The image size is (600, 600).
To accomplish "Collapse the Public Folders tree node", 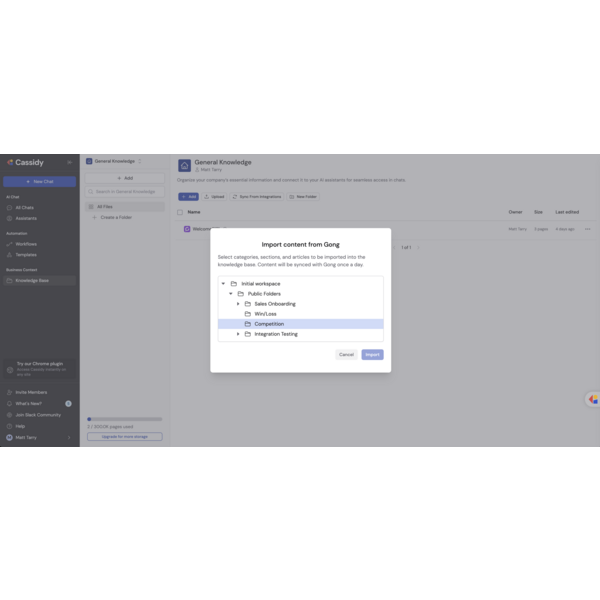I will pyautogui.click(x=230, y=294).
